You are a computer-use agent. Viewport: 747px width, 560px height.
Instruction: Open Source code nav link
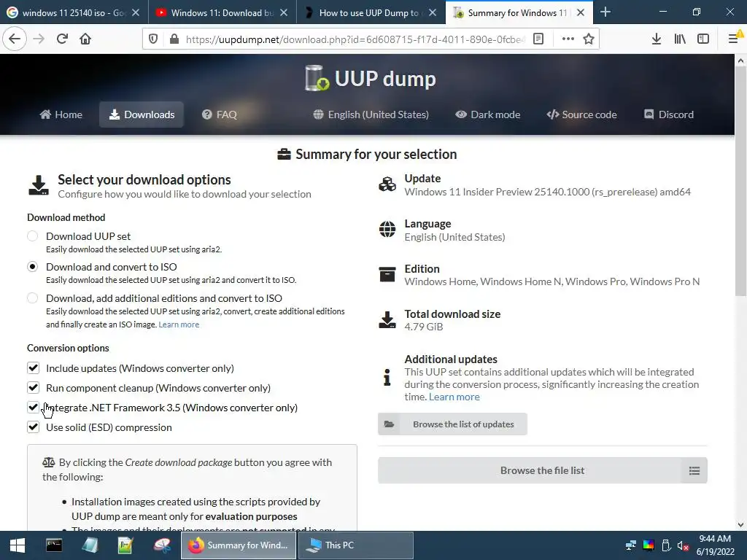point(581,114)
